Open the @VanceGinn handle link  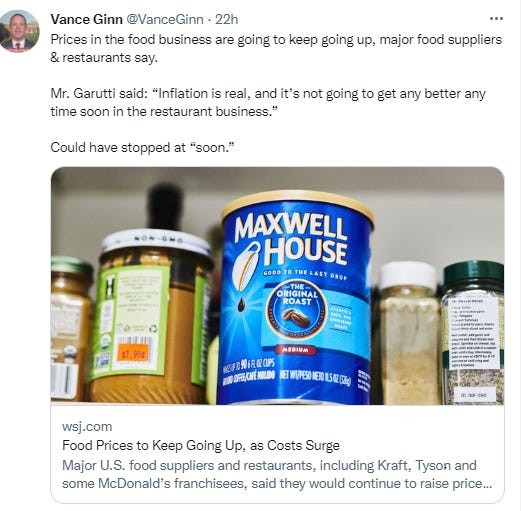coord(164,19)
